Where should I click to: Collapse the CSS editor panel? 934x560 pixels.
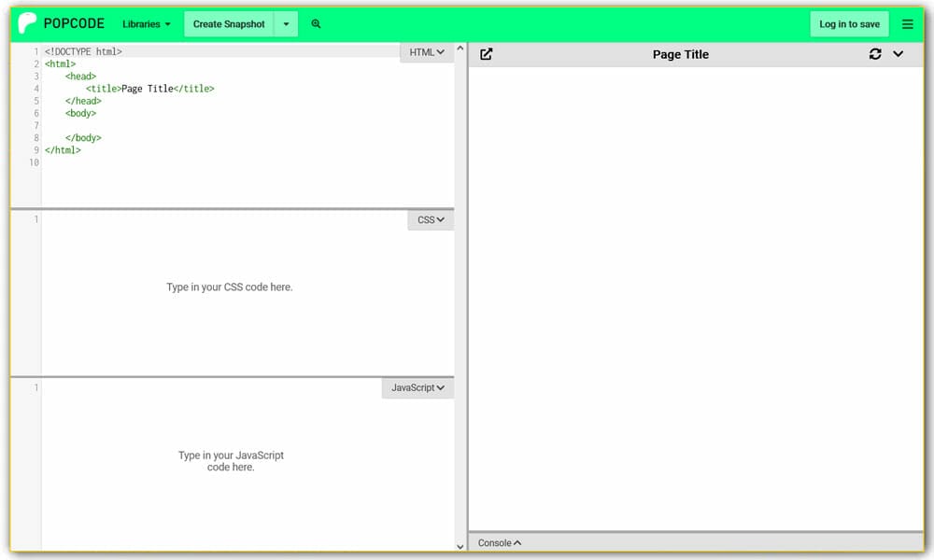tap(431, 220)
